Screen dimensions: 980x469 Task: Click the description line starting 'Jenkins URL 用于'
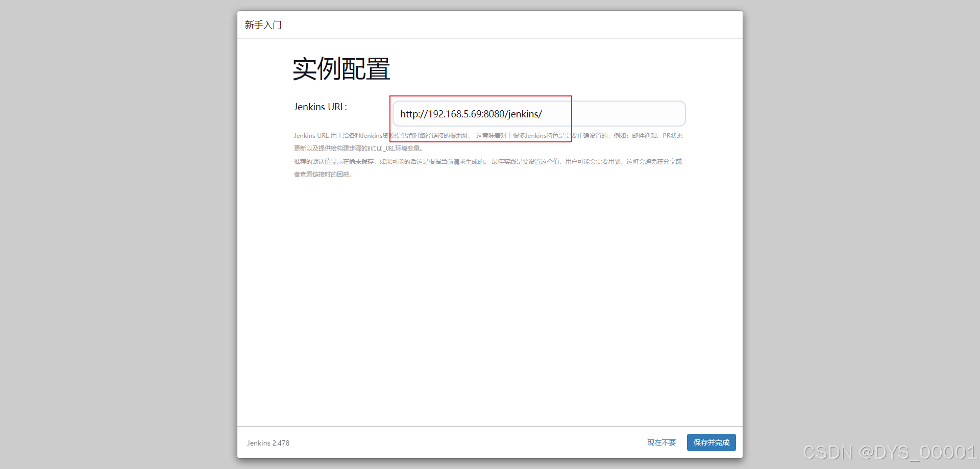[488, 136]
